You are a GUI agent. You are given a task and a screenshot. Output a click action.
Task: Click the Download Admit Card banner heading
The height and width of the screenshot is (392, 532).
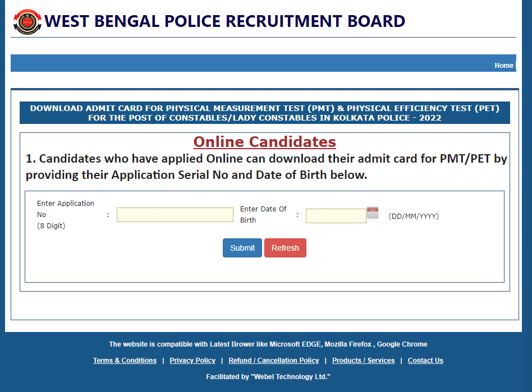tap(265, 113)
